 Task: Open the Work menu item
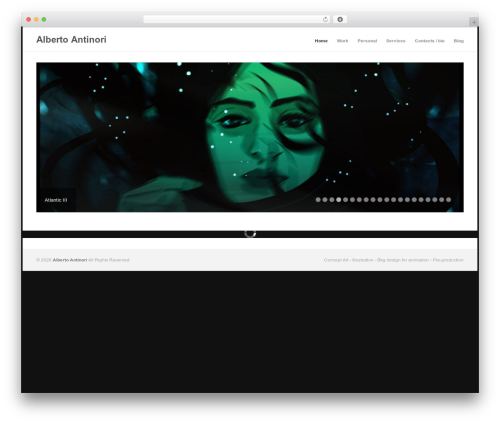coord(342,41)
